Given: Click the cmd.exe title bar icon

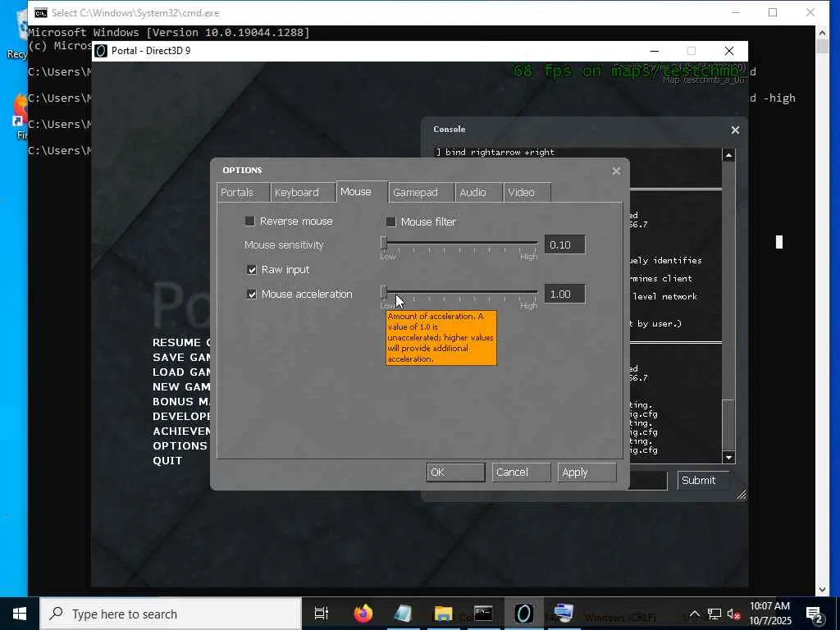Looking at the screenshot, I should (x=41, y=13).
